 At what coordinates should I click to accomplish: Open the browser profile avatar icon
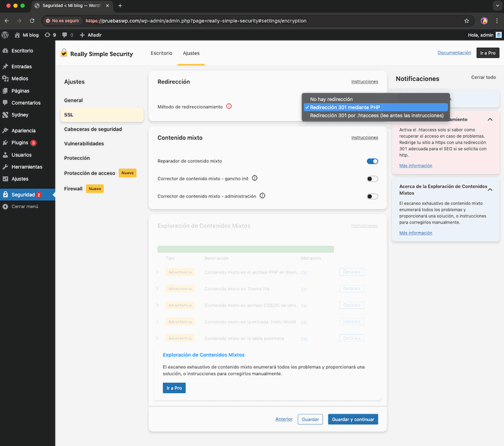[x=484, y=21]
